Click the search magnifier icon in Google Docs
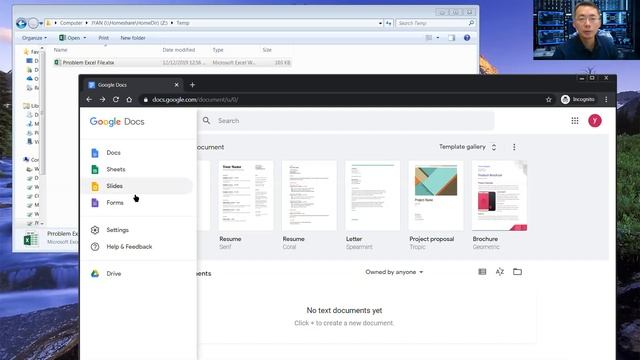The image size is (640, 360). [x=207, y=121]
